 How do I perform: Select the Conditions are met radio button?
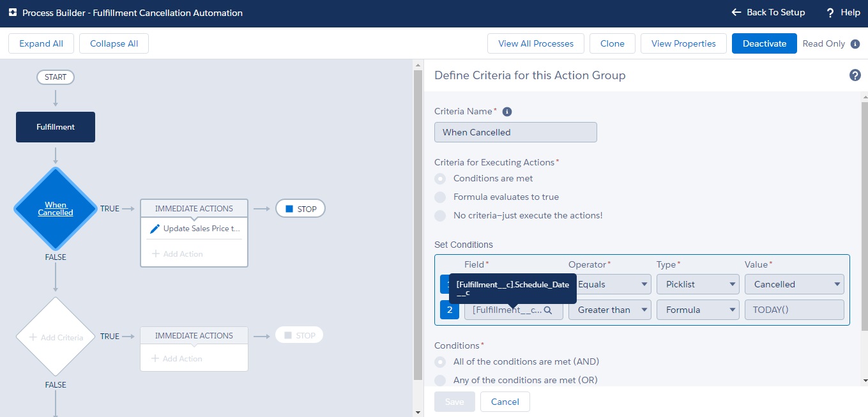point(440,179)
